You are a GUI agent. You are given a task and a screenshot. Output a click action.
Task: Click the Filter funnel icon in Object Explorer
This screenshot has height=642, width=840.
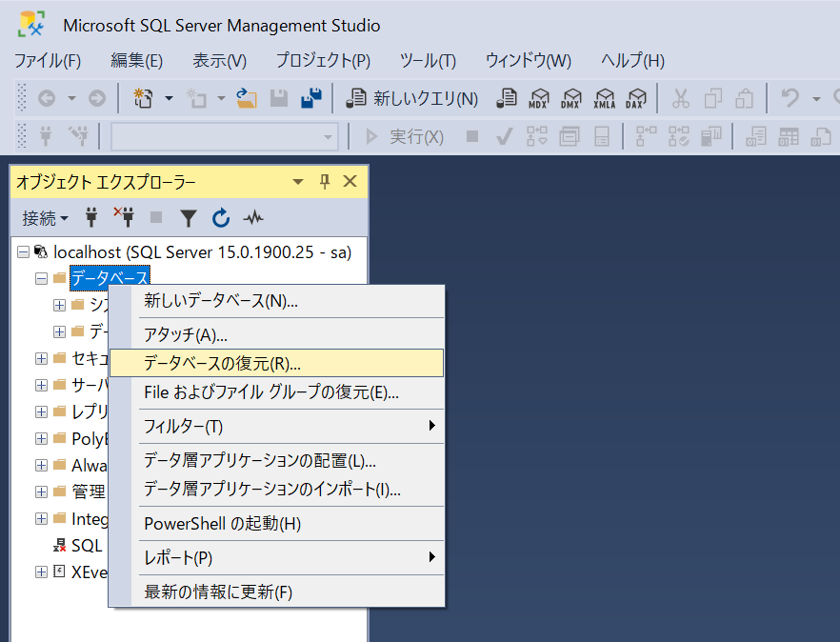coord(189,218)
